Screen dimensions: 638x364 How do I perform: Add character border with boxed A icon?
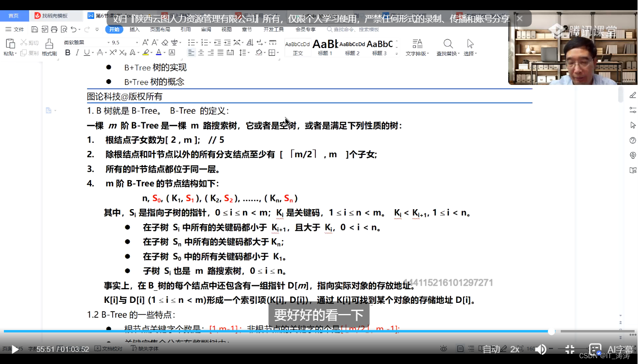[x=172, y=52]
